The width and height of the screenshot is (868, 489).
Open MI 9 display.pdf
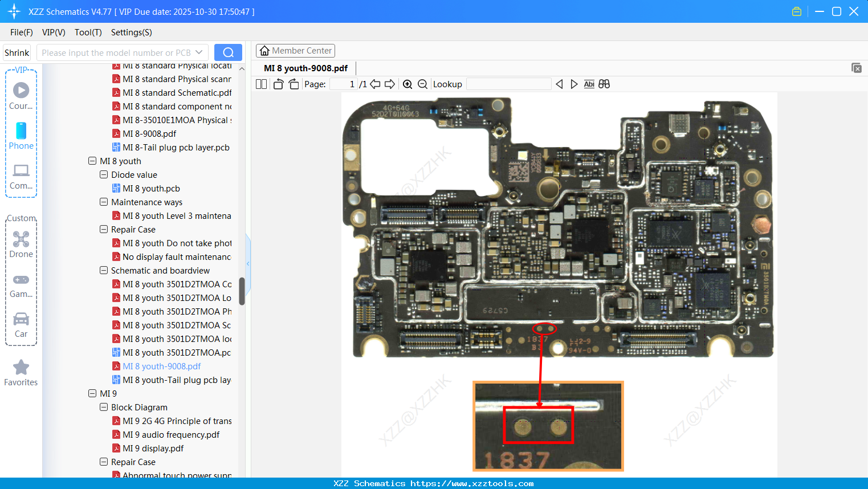click(153, 449)
